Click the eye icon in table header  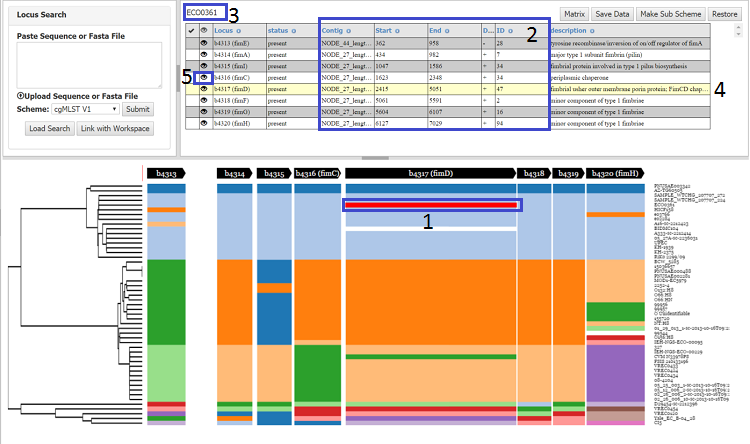click(204, 30)
